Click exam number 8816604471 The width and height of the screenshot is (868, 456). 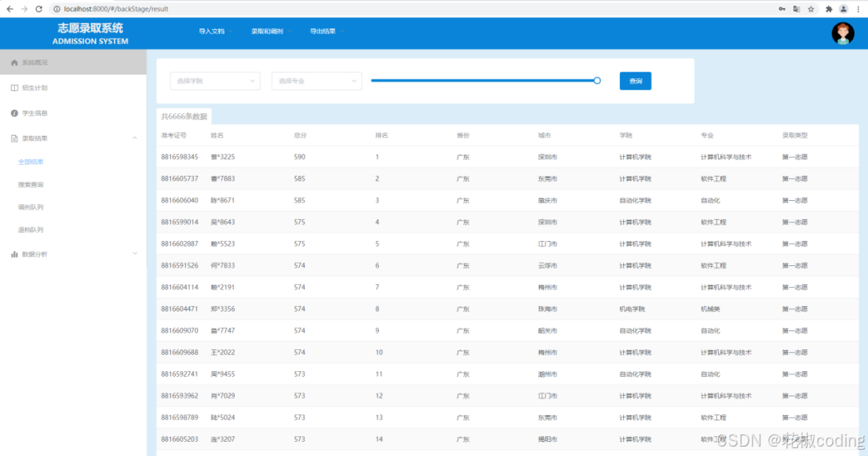180,308
